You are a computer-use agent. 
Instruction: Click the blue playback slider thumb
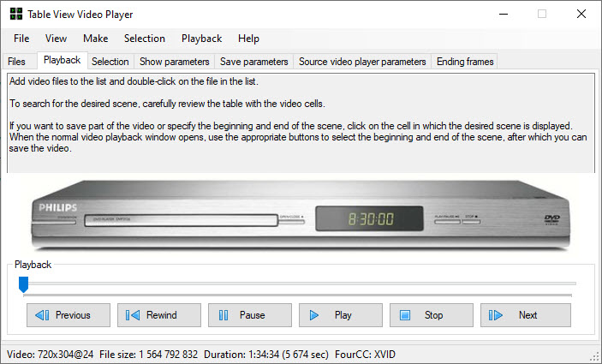(23, 284)
